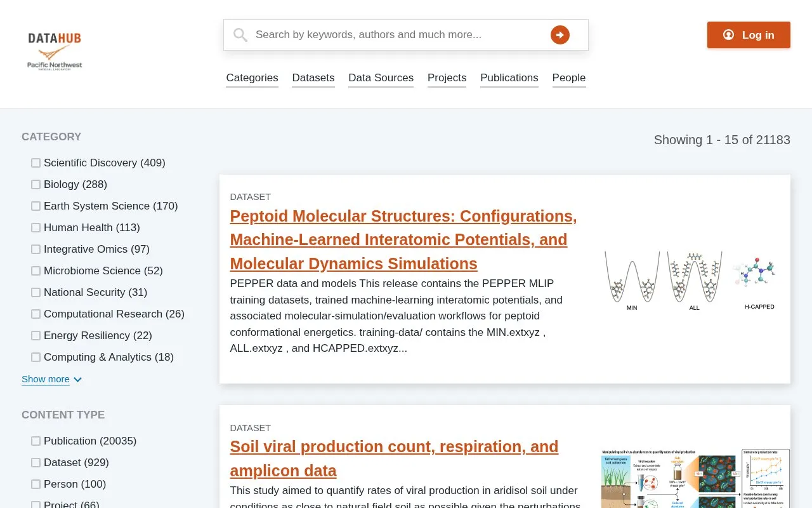
Task: Click the user icon in Log in button
Action: (x=728, y=35)
